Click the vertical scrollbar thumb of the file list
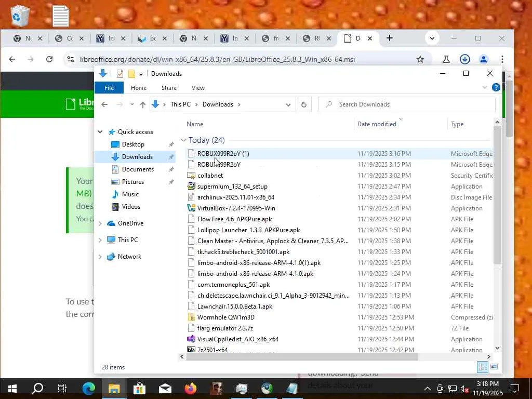Screen dimensions: 532x399 pos(497,195)
